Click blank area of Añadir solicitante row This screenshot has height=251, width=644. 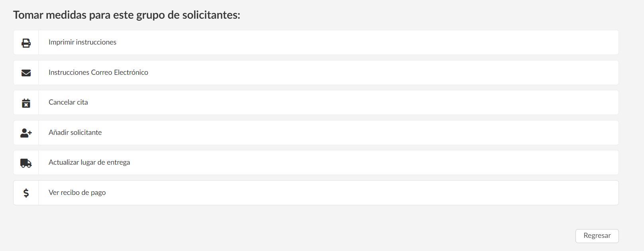pyautogui.click(x=359, y=133)
